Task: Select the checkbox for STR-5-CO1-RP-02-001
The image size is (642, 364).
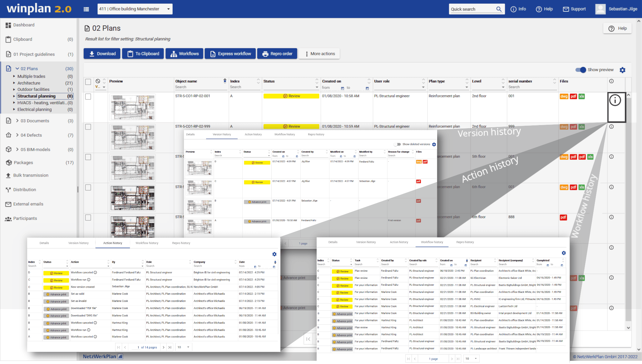Action: pos(88,97)
